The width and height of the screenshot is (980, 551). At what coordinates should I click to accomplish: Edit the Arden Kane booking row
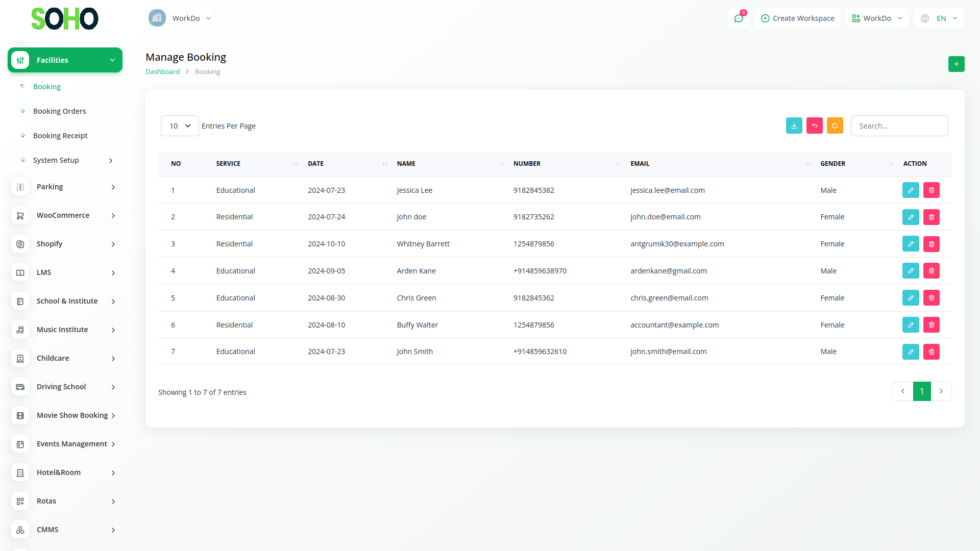pos(911,271)
